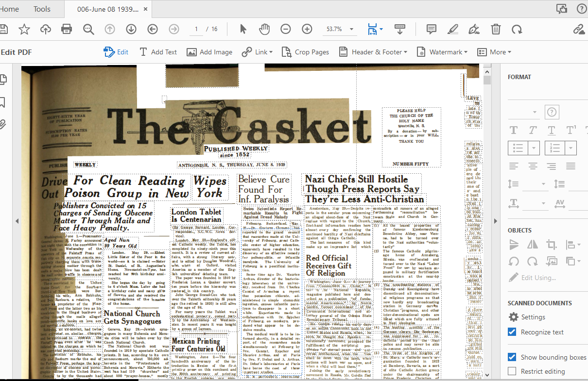This screenshot has height=381, width=588.
Task: Open the Fill & Sign pen icon
Action: pos(474,29)
